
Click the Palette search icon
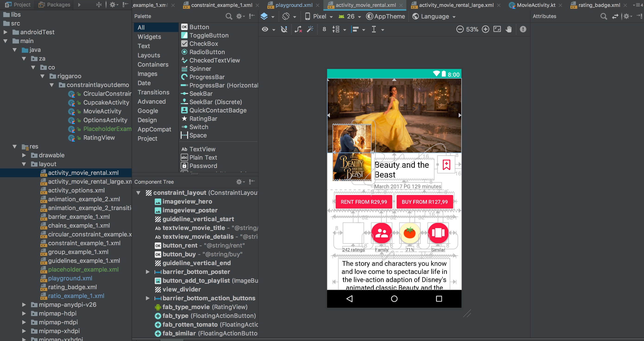[228, 16]
